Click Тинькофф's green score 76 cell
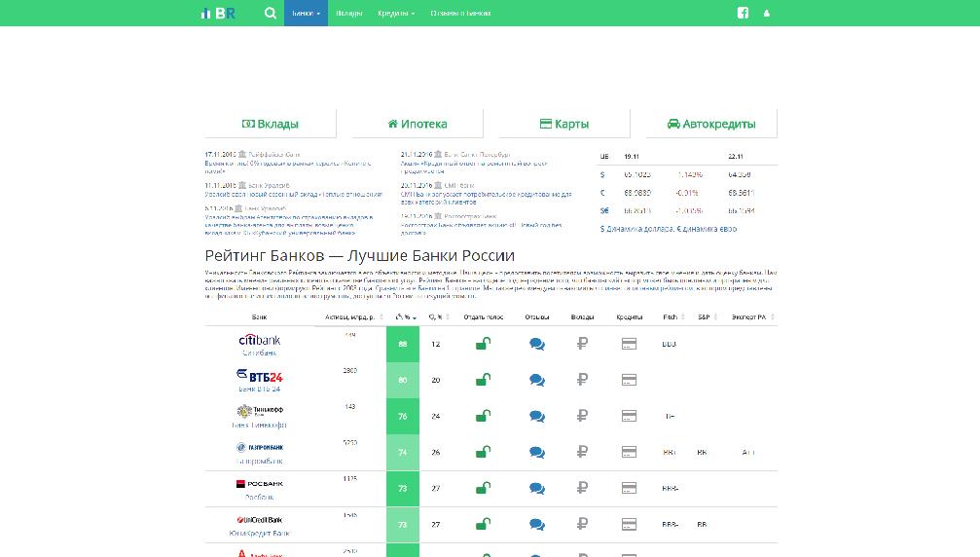Image resolution: width=980 pixels, height=557 pixels. click(x=403, y=417)
